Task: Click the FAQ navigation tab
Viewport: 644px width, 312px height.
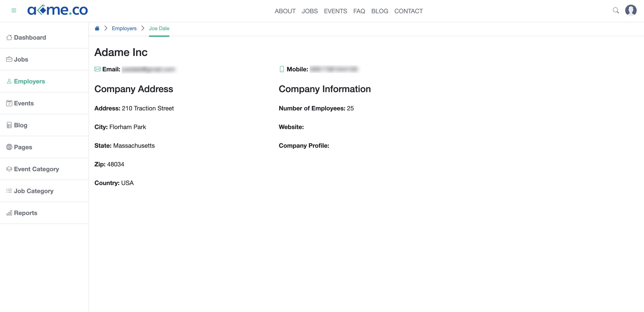Action: pos(359,11)
